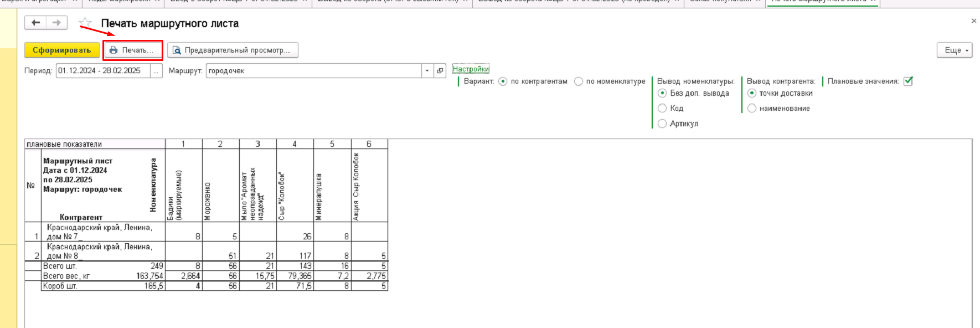This screenshot has height=328, width=980.
Task: Click the Всего шт. total row label
Action: click(x=60, y=266)
